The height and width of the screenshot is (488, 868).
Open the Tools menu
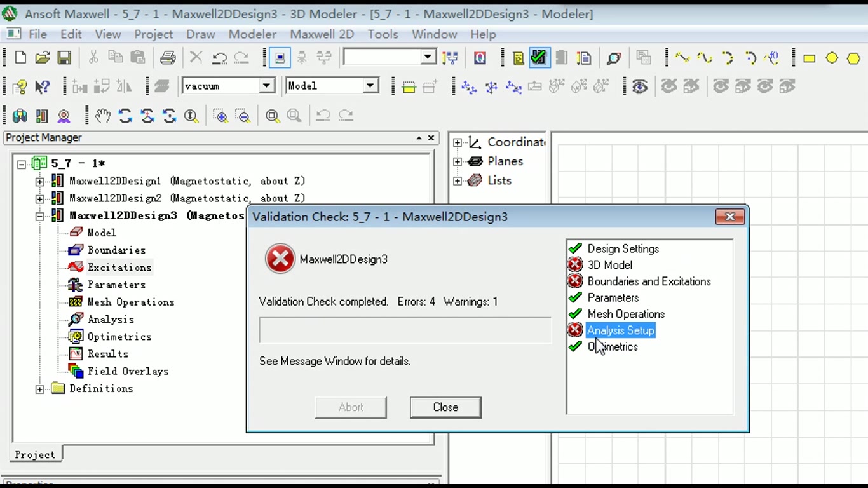point(383,34)
